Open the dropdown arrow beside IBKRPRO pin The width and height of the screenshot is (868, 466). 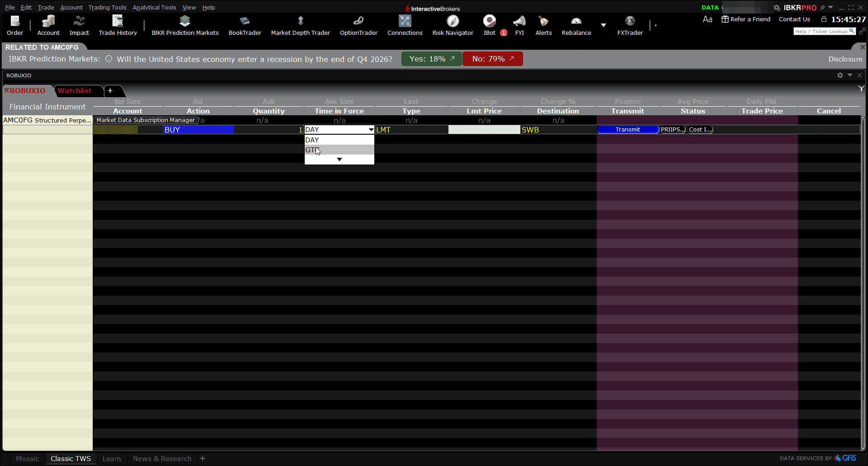click(830, 7)
